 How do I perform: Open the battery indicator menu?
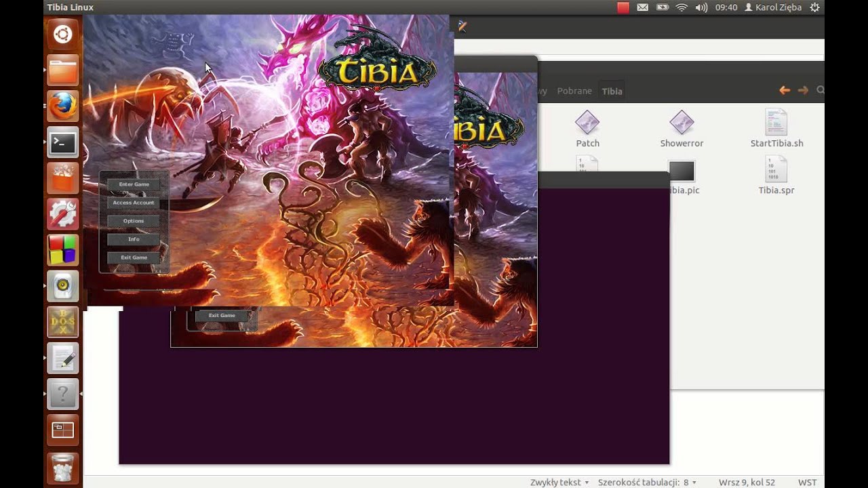coord(663,7)
